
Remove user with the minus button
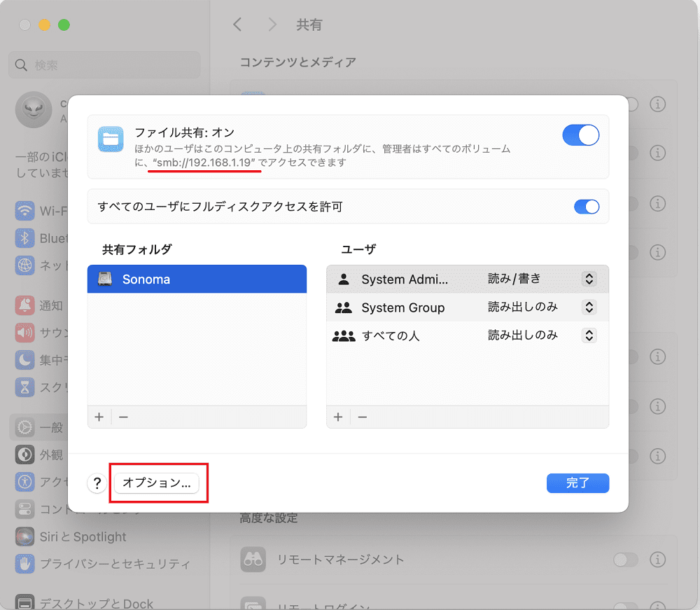pos(363,417)
